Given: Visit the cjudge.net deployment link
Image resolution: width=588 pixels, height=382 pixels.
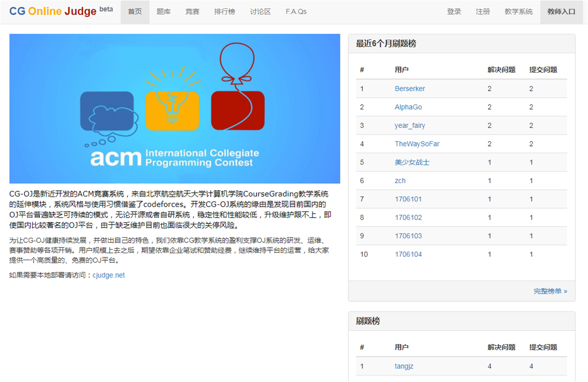Looking at the screenshot, I should [x=109, y=275].
